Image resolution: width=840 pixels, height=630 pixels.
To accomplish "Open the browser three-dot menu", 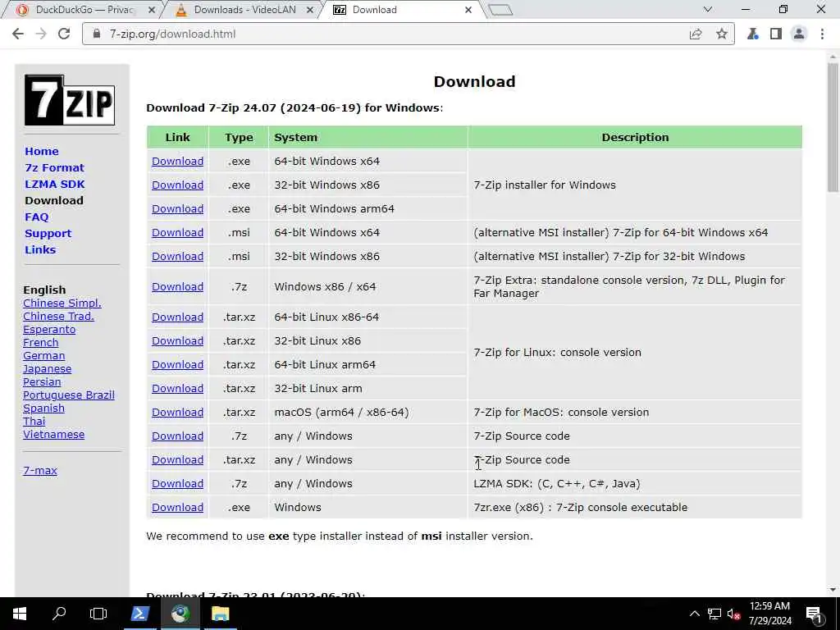I will (822, 34).
